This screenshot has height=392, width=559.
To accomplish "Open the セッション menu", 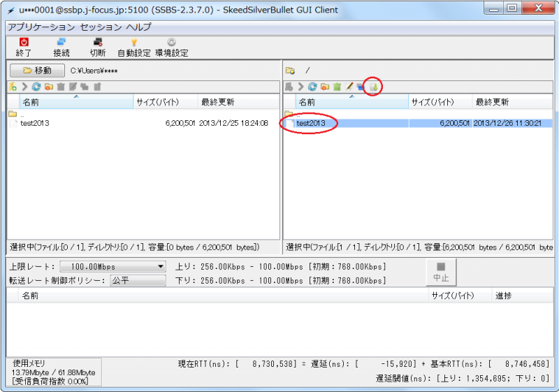I will click(x=101, y=27).
